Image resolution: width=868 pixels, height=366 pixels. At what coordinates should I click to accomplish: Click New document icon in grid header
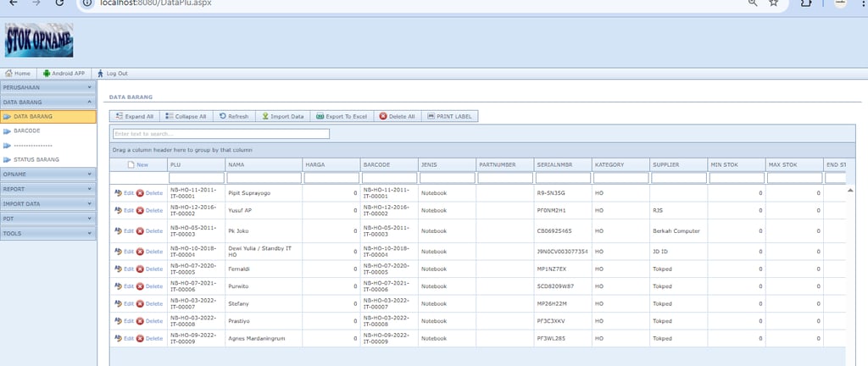tap(131, 164)
